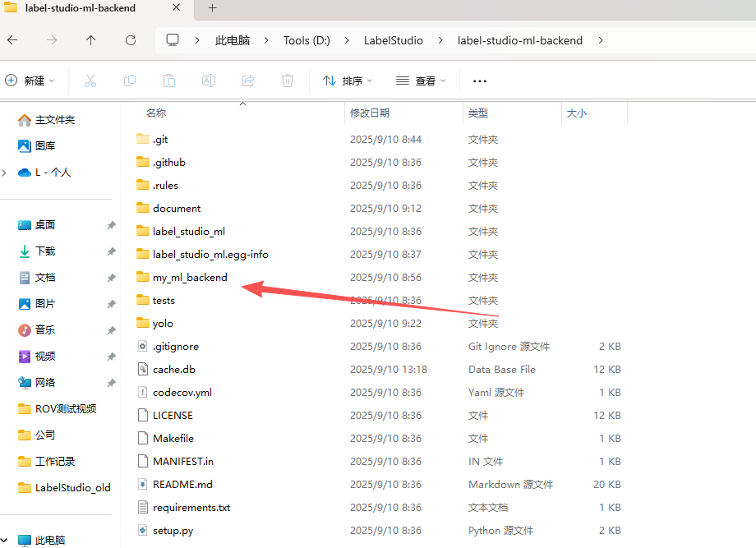Viewport: 756px width, 548px height.
Task: Expand chevron after Tools (D:) in breadcrumb
Action: click(x=347, y=40)
